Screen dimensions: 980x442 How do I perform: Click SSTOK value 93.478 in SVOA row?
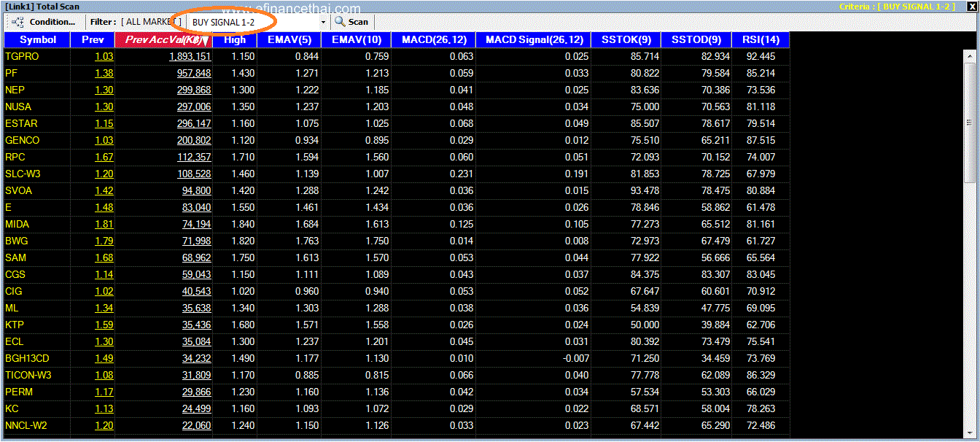coord(645,190)
